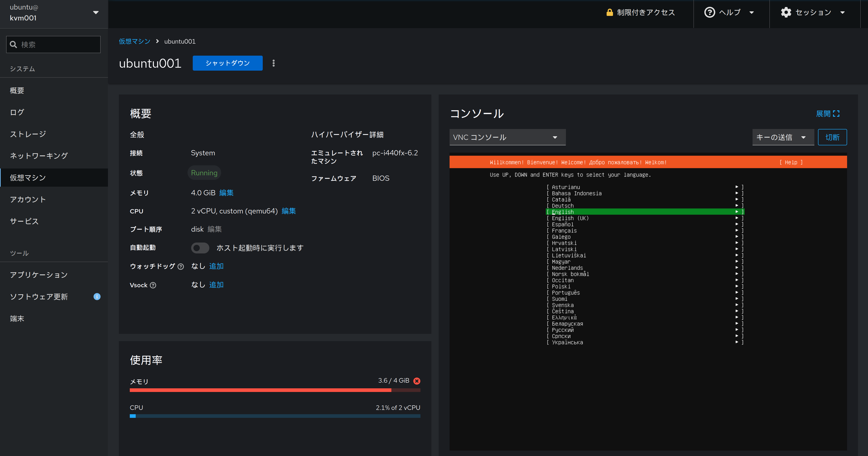
Task: Open the VNC コンソール type dropdown
Action: (508, 137)
